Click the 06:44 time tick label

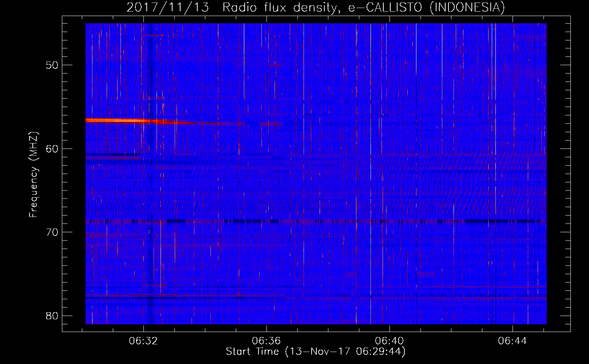[513, 341]
